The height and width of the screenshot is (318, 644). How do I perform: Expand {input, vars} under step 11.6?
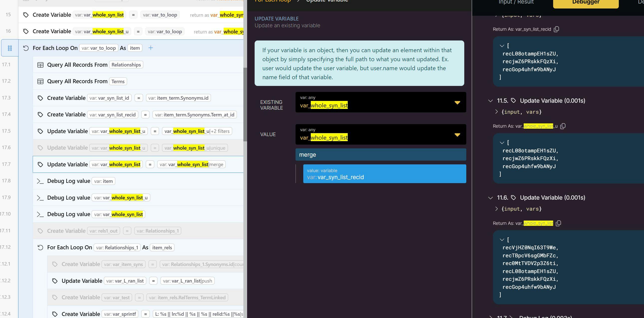(496, 209)
